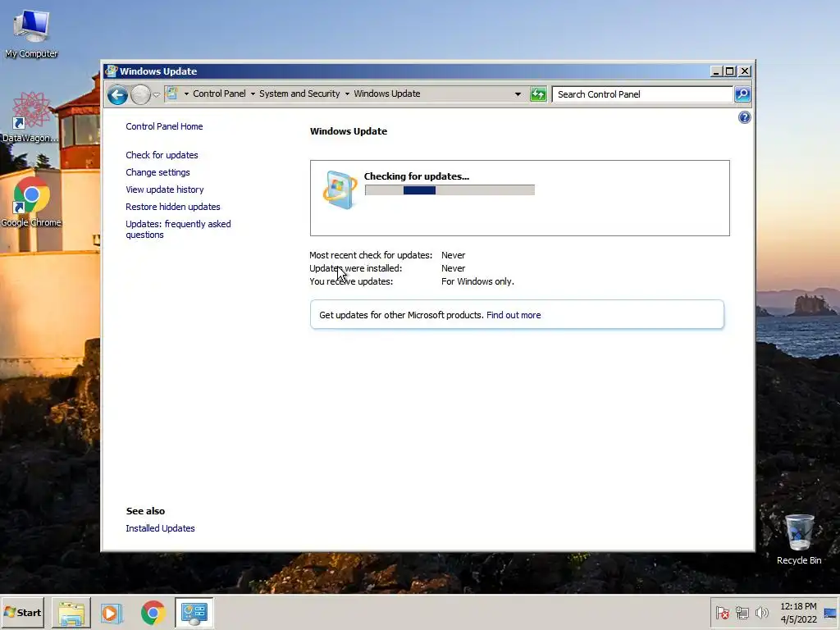The width and height of the screenshot is (840, 630).
Task: Click the search magnifier icon
Action: click(742, 94)
